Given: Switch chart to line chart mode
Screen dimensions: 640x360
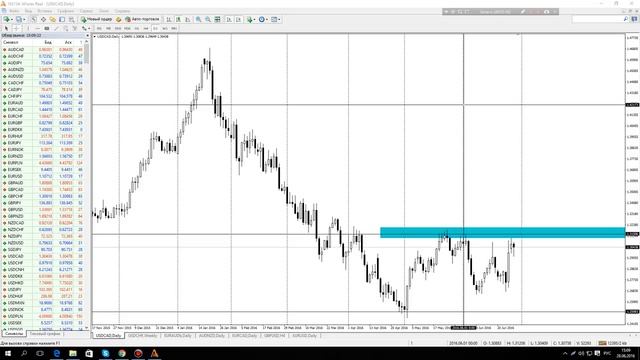Looking at the screenshot, I should [x=188, y=19].
